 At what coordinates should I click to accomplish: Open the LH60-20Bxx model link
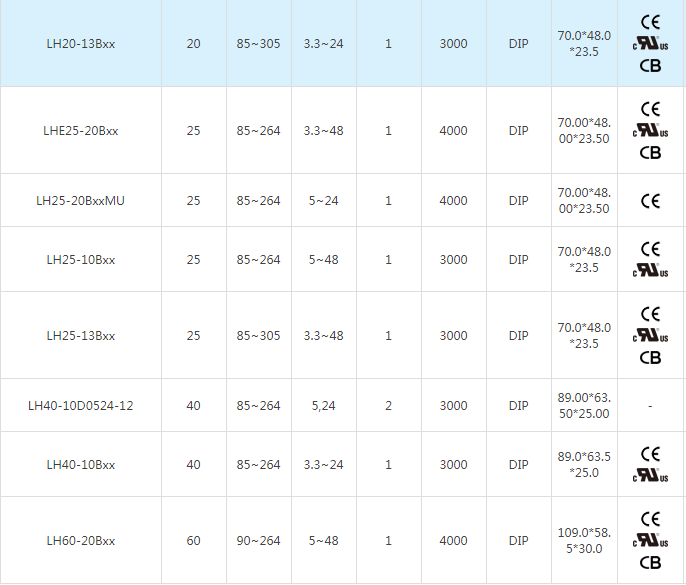coord(81,541)
